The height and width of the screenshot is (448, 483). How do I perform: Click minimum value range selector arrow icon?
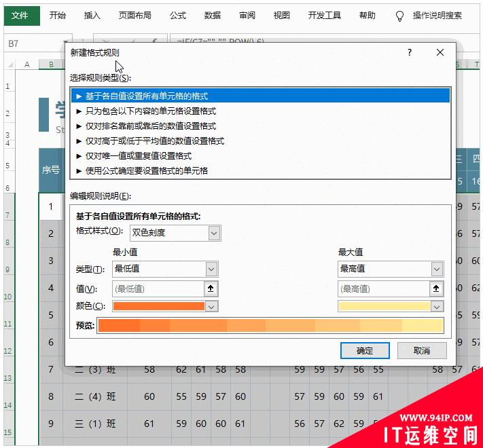tap(211, 288)
